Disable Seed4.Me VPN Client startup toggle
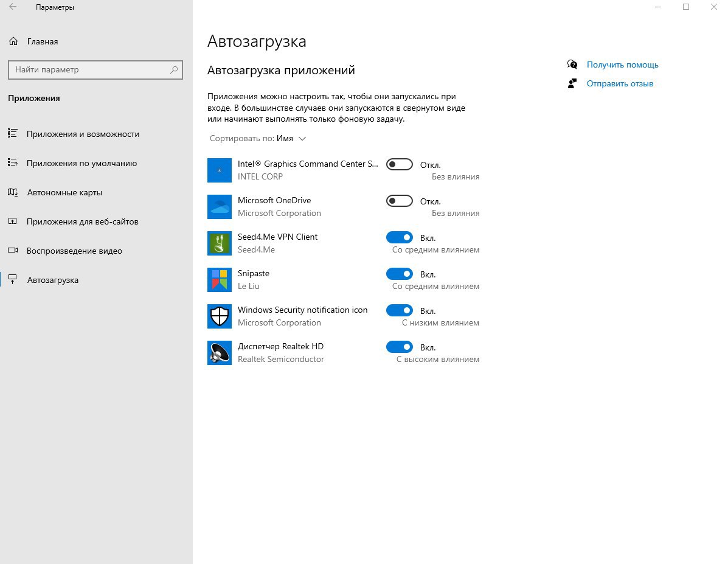728x564 pixels. pyautogui.click(x=400, y=237)
